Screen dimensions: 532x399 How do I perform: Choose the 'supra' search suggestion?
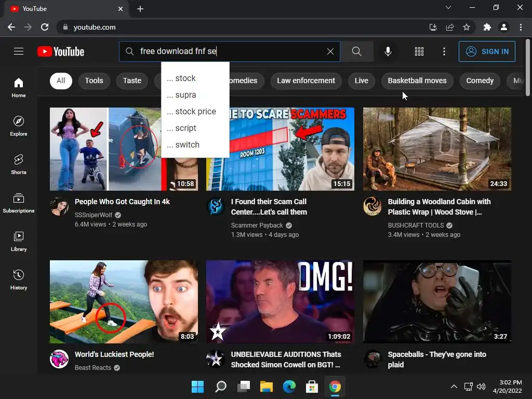(195, 95)
